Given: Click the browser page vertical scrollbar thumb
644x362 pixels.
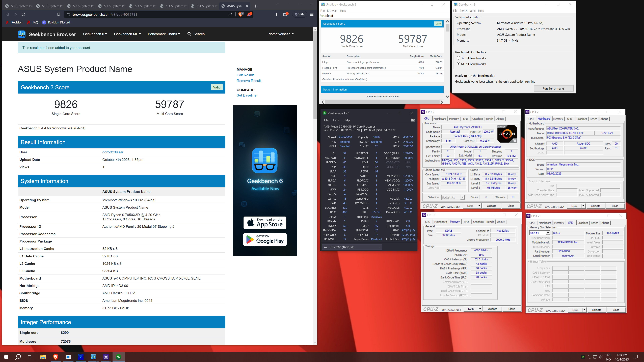Looking at the screenshot, I should 315,75.
